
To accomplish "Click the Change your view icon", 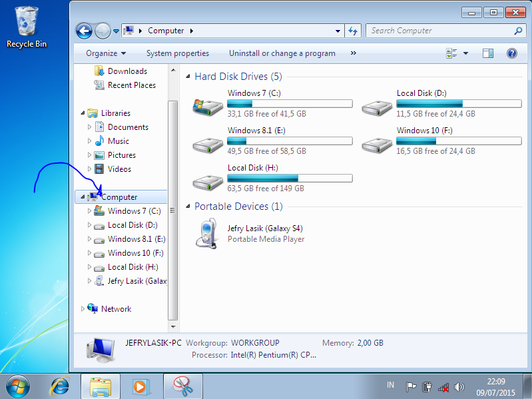I will (x=451, y=53).
